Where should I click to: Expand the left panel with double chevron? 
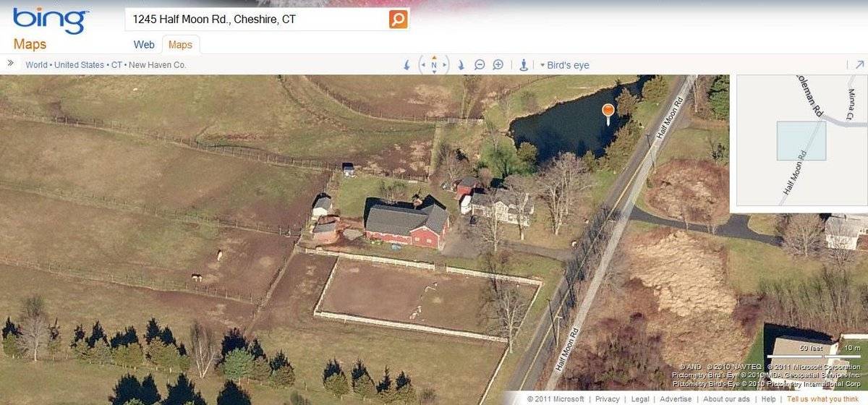11,63
